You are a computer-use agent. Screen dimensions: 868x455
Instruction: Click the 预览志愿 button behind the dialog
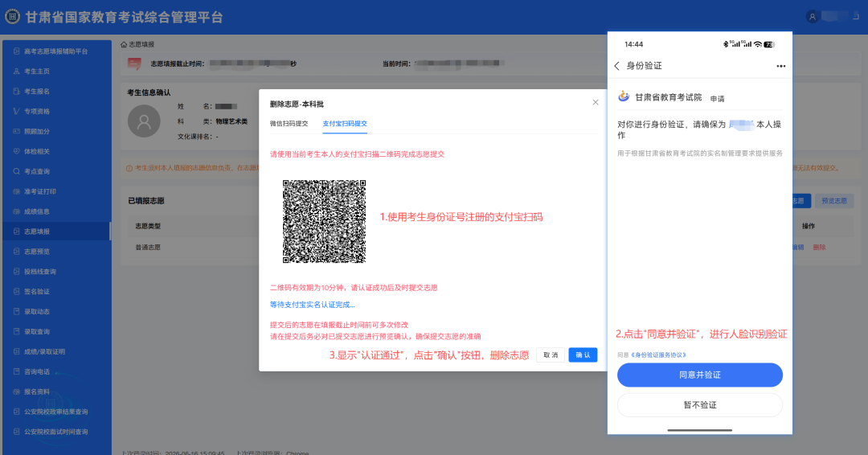833,201
